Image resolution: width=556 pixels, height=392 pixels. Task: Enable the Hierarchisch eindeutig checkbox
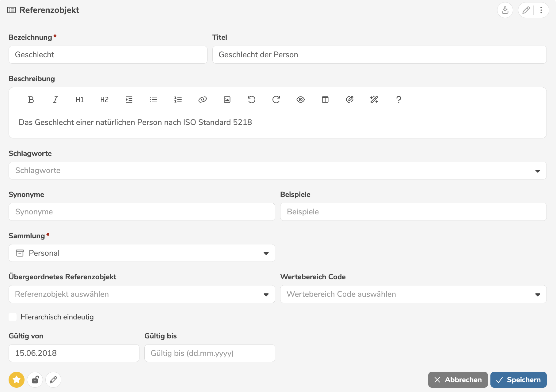pyautogui.click(x=13, y=317)
